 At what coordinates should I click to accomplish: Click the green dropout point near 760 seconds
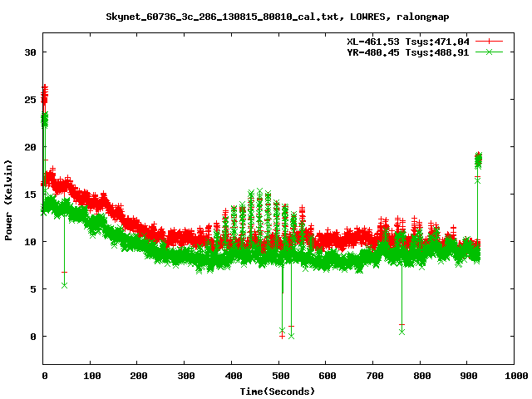pos(402,332)
